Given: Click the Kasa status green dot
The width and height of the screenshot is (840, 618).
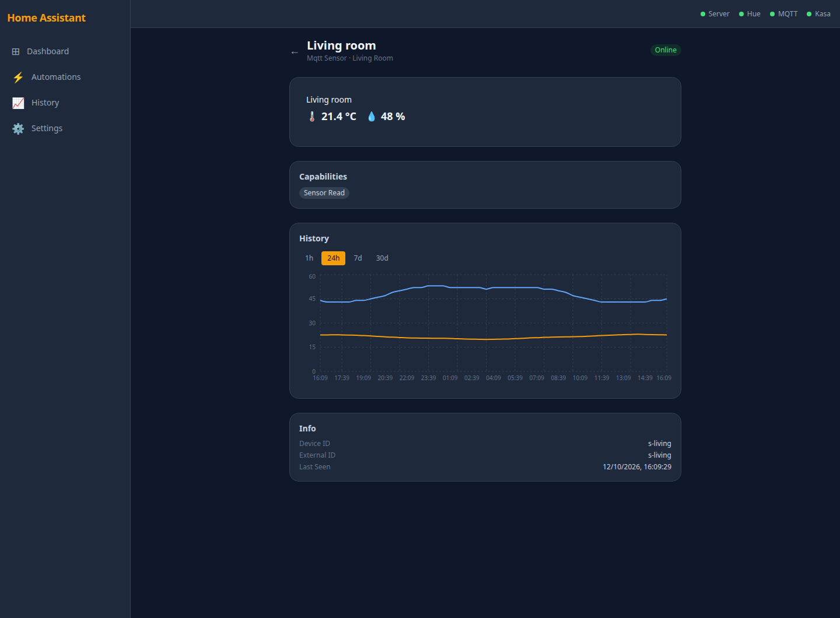Looking at the screenshot, I should [x=809, y=14].
